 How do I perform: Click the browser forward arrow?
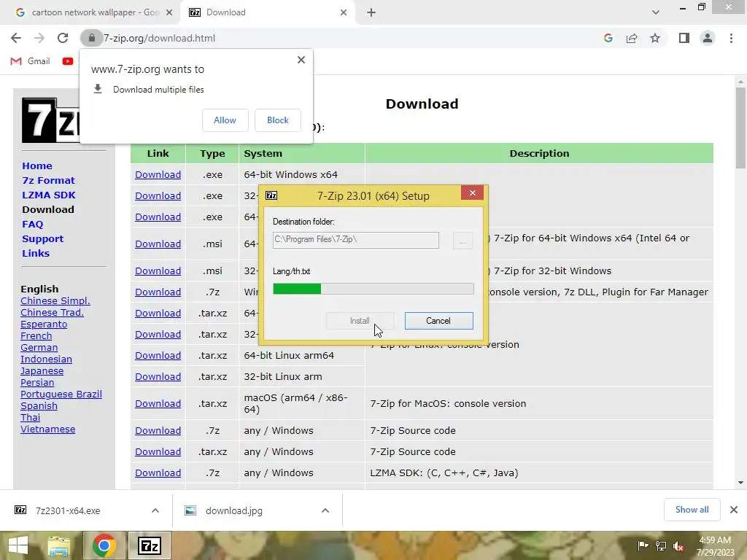[x=39, y=38]
